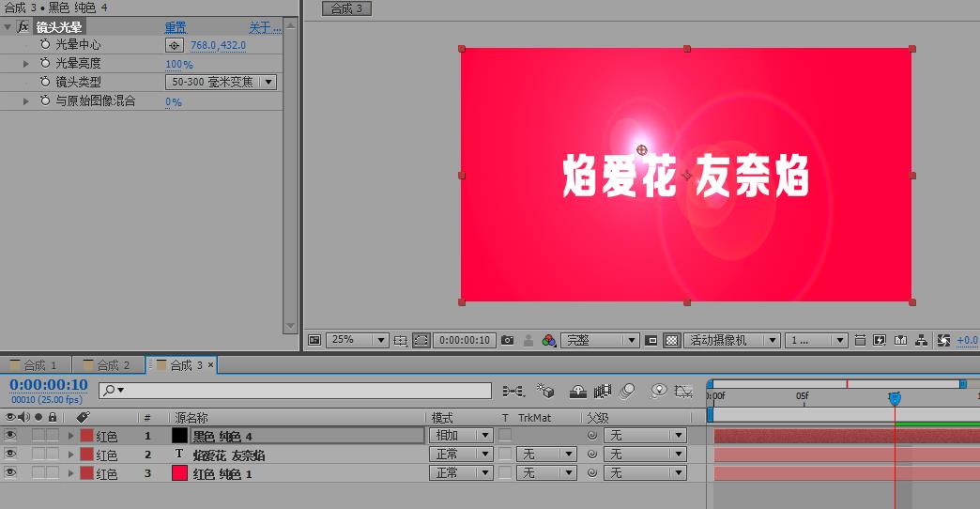Open the 镜头类型 50-300 毫米变焦 dropdown

(222, 82)
